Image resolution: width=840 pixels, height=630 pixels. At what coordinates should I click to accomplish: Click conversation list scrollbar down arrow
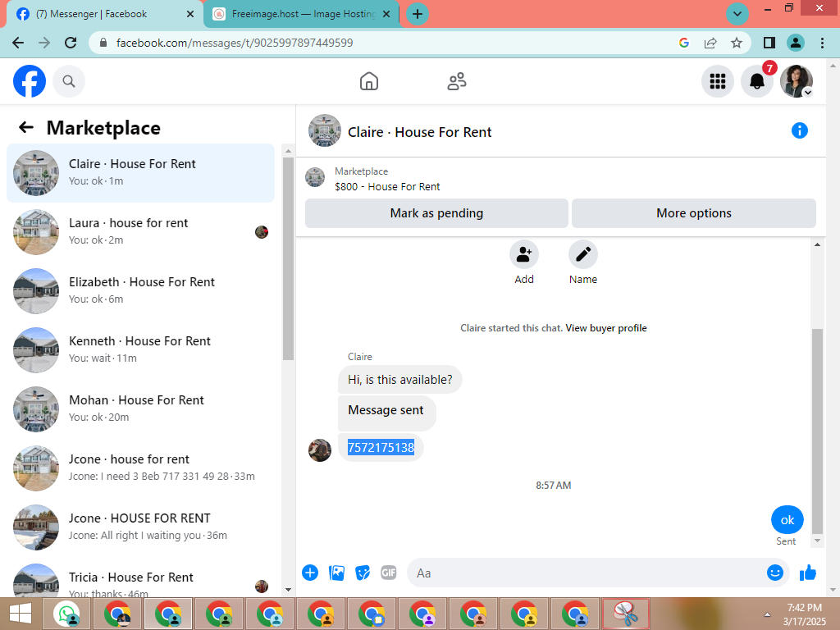288,590
